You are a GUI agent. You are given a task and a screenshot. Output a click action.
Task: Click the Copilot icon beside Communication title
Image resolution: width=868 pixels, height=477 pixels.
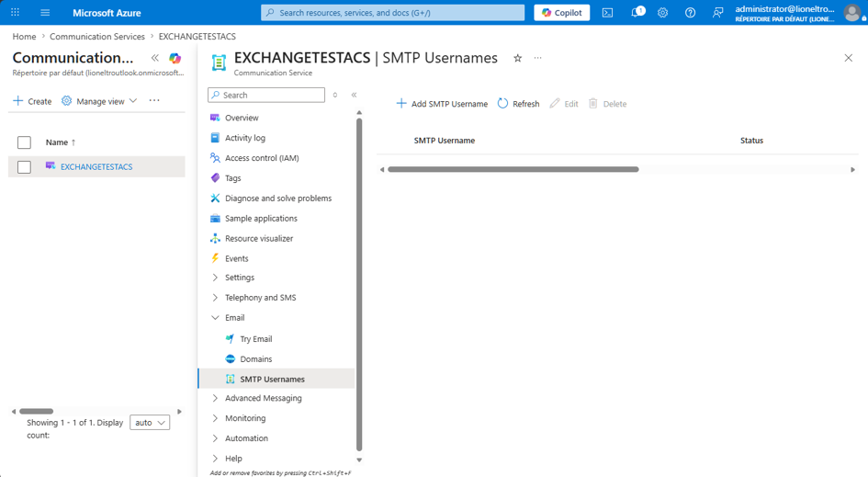pos(175,58)
